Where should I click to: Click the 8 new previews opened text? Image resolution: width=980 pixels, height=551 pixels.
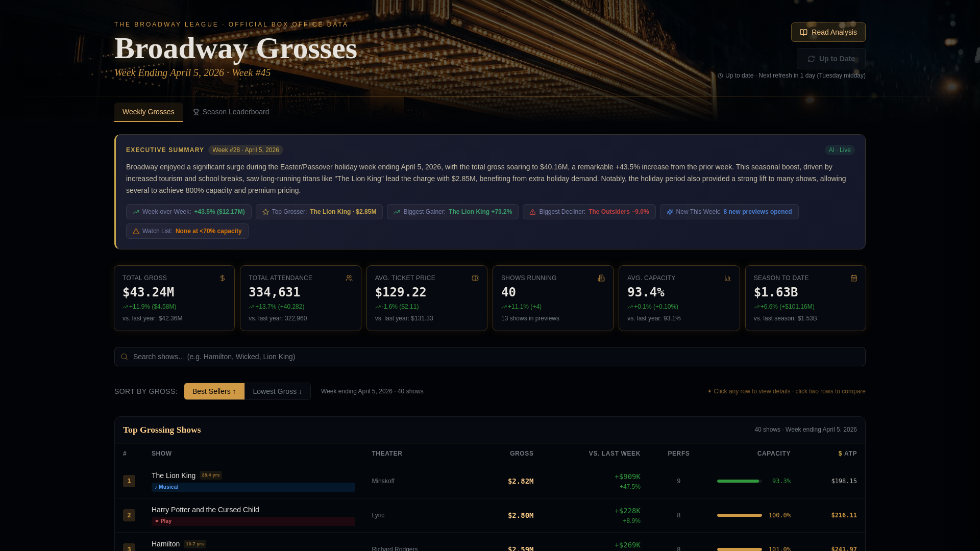757,212
